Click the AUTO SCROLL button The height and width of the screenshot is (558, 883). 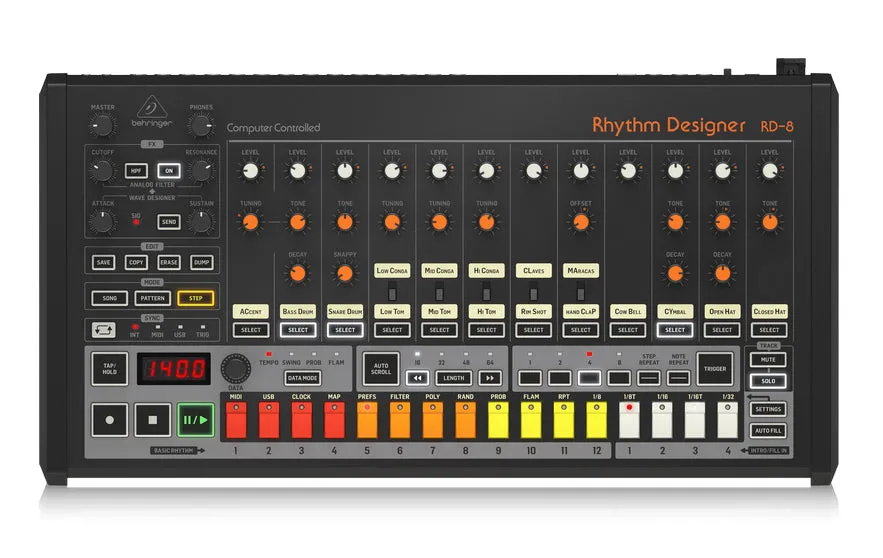point(381,369)
